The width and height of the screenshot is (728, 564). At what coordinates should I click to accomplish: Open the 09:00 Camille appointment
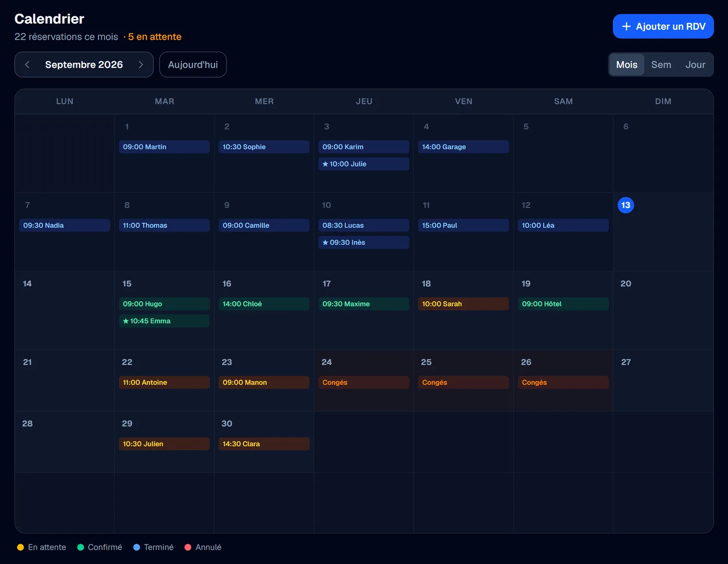(264, 226)
